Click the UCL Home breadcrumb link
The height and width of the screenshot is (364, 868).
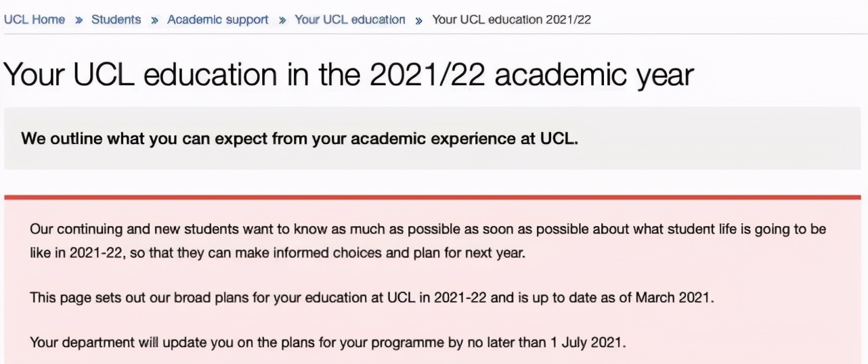pos(35,20)
